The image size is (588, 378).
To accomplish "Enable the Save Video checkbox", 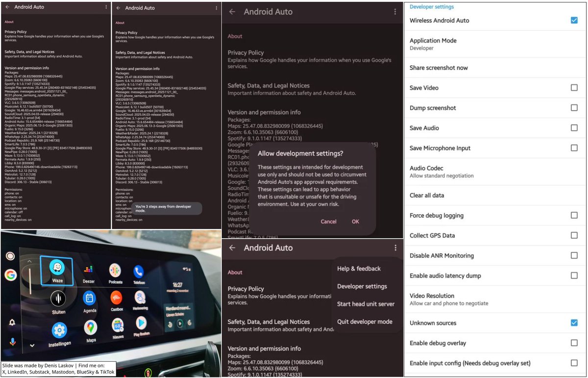I will [x=574, y=88].
